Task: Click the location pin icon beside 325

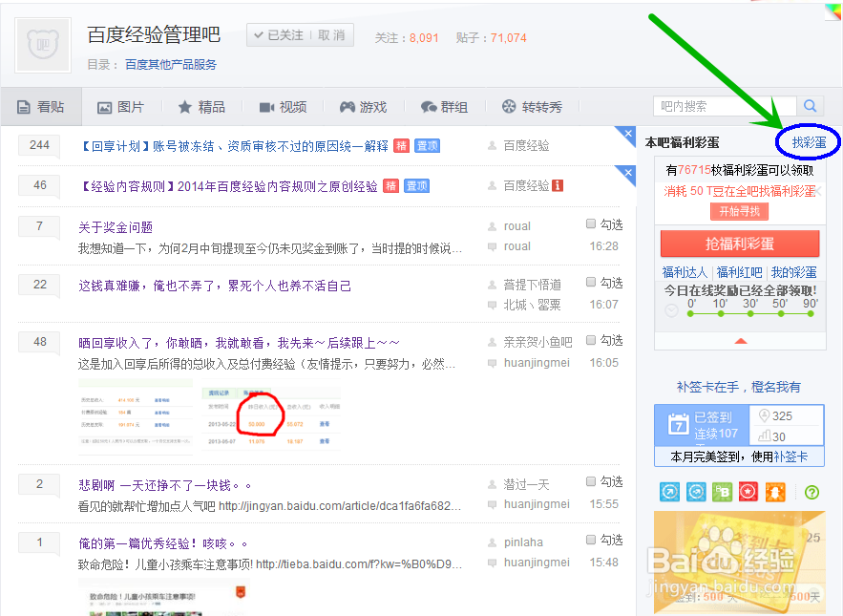Action: click(764, 415)
